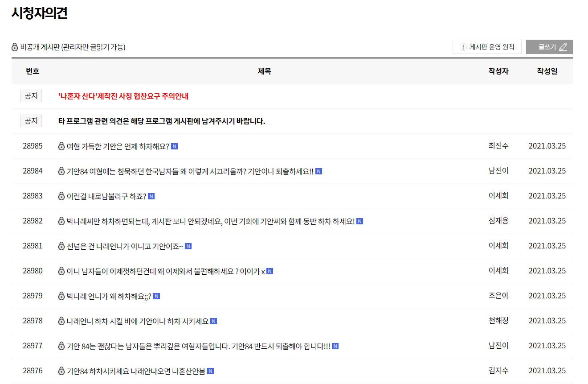Click the exclamation icon in 게시판 운영 원칙

point(463,47)
